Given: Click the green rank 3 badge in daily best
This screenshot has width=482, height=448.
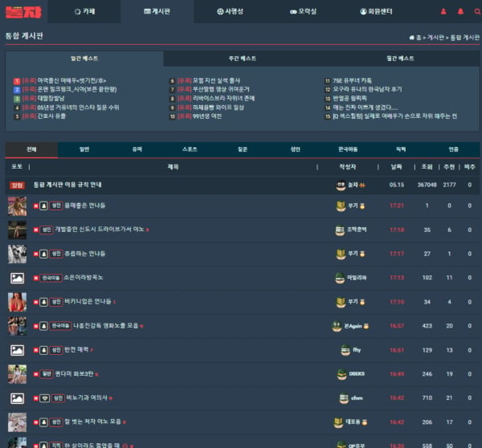Looking at the screenshot, I should click(x=17, y=99).
